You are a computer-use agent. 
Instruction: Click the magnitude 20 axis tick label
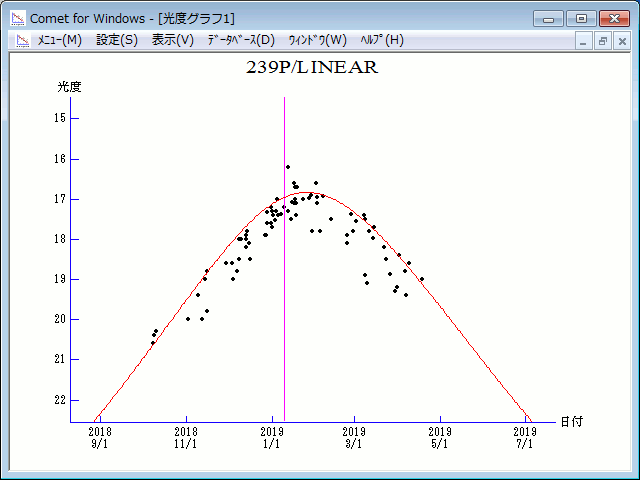[60, 319]
